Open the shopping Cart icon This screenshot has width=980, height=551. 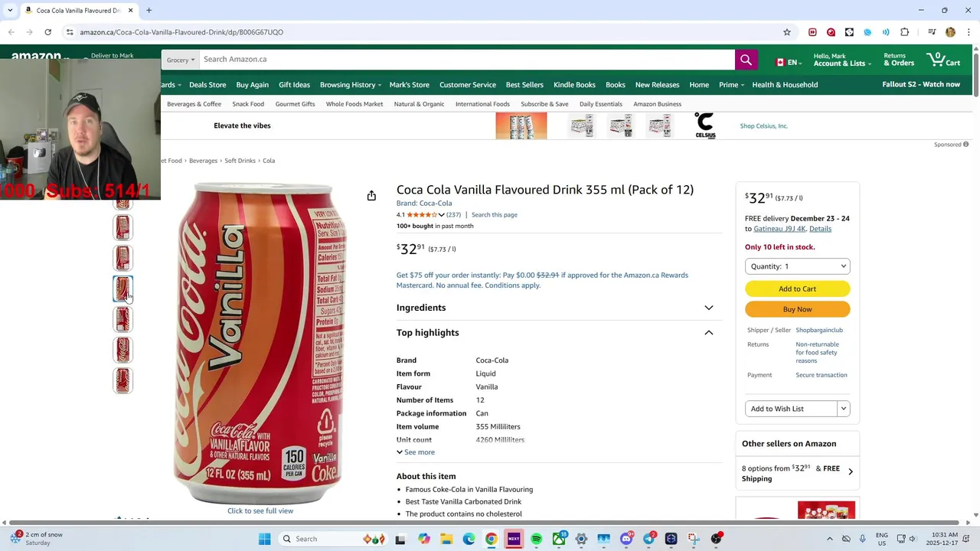[x=942, y=60]
